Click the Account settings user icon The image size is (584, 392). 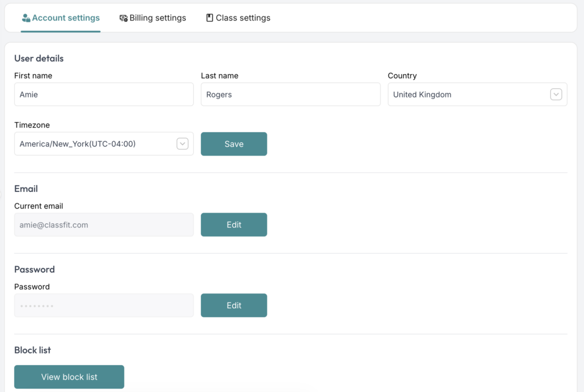pyautogui.click(x=26, y=18)
